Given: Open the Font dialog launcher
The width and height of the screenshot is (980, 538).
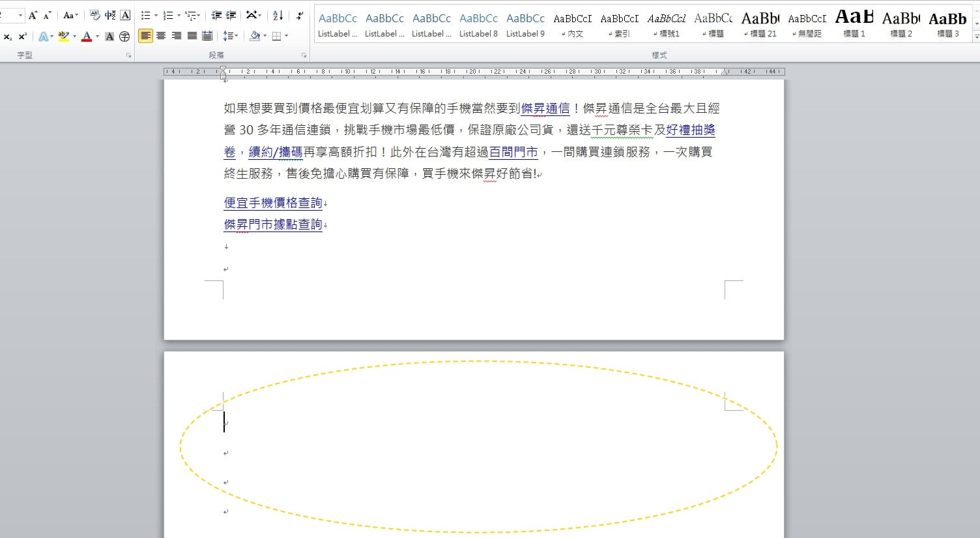Looking at the screenshot, I should click(128, 55).
